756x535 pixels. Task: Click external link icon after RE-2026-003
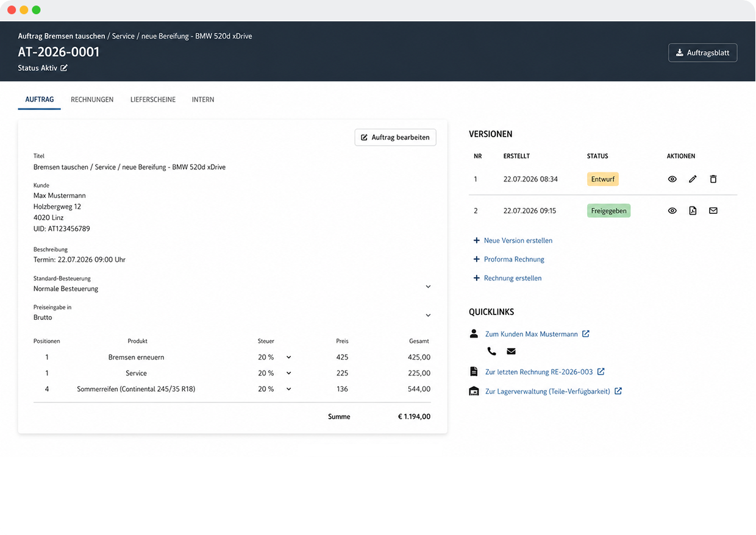(601, 372)
